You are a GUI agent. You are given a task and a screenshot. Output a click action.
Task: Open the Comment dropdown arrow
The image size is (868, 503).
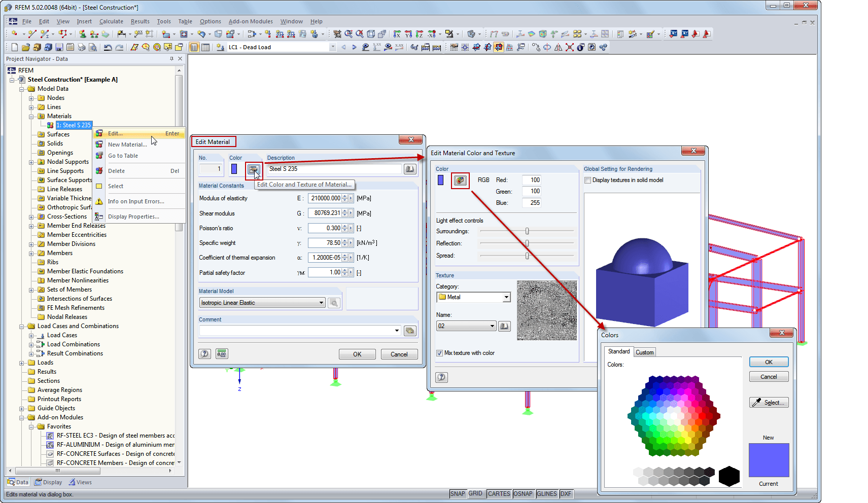click(397, 331)
